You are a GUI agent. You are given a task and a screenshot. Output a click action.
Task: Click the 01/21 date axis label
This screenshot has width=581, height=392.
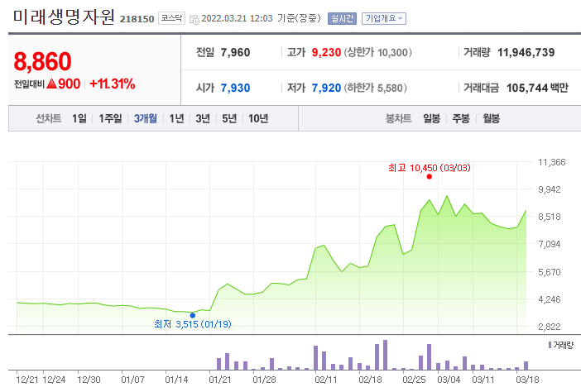tap(220, 380)
